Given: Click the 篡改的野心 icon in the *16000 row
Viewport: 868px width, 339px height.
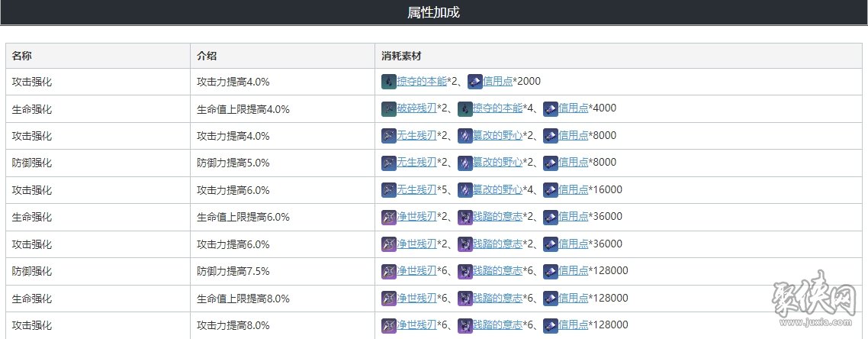Looking at the screenshot, I should (x=465, y=190).
